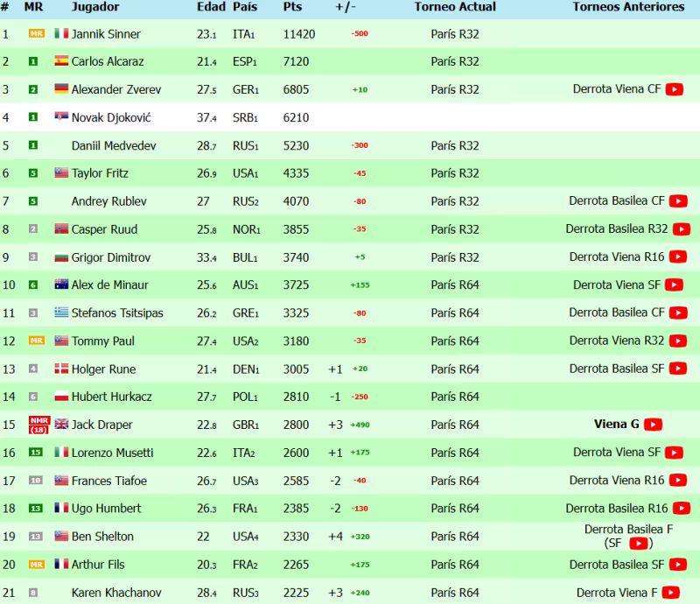This screenshot has height=604, width=700.
Task: Click Viena G text in Jack Draper's row
Action: tap(617, 424)
